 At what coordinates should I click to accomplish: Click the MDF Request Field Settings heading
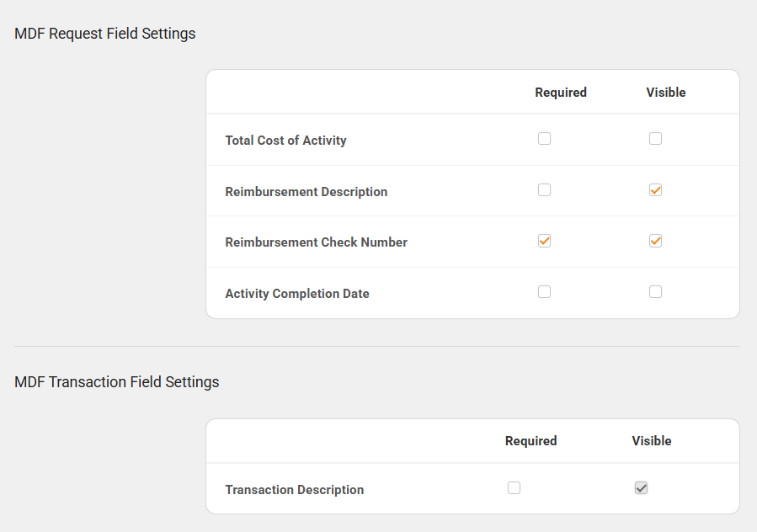105,35
